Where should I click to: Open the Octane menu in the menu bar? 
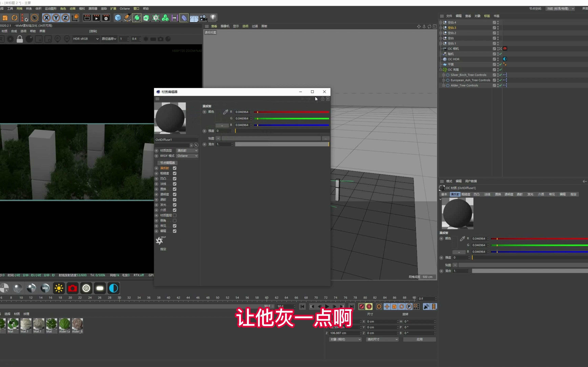tap(125, 8)
